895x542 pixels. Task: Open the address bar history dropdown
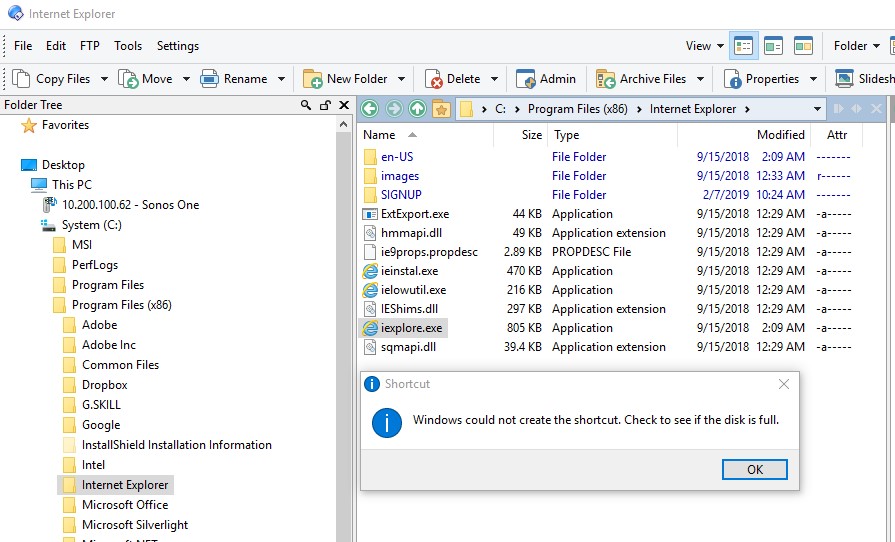(x=817, y=109)
